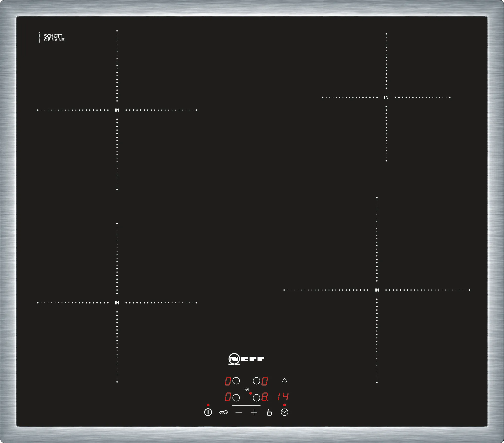
Task: Touch the rear-left IN cooking zone marker
Action: [x=117, y=110]
